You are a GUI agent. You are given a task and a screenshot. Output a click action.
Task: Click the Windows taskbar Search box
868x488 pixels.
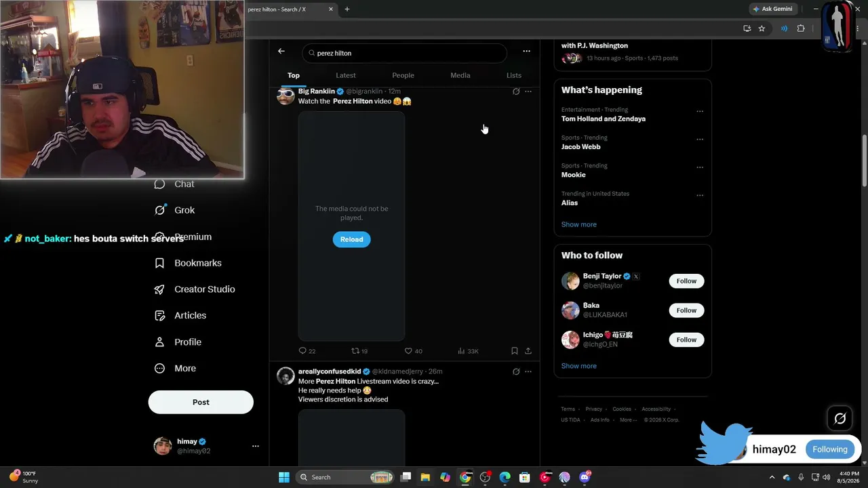pyautogui.click(x=347, y=477)
